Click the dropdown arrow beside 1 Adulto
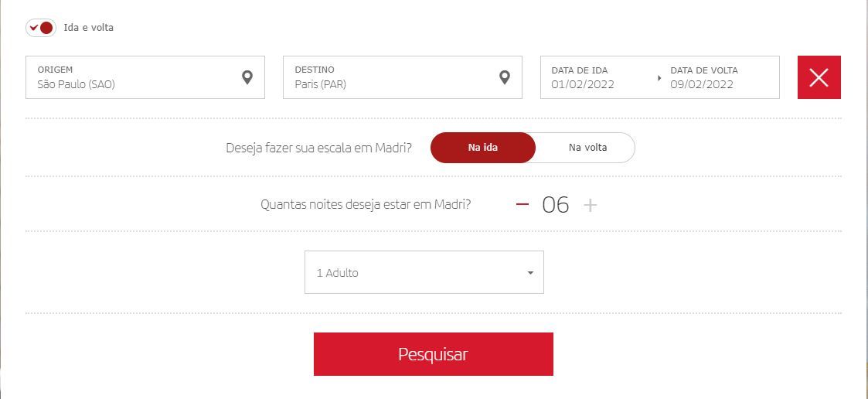This screenshot has height=399, width=868. tap(530, 273)
